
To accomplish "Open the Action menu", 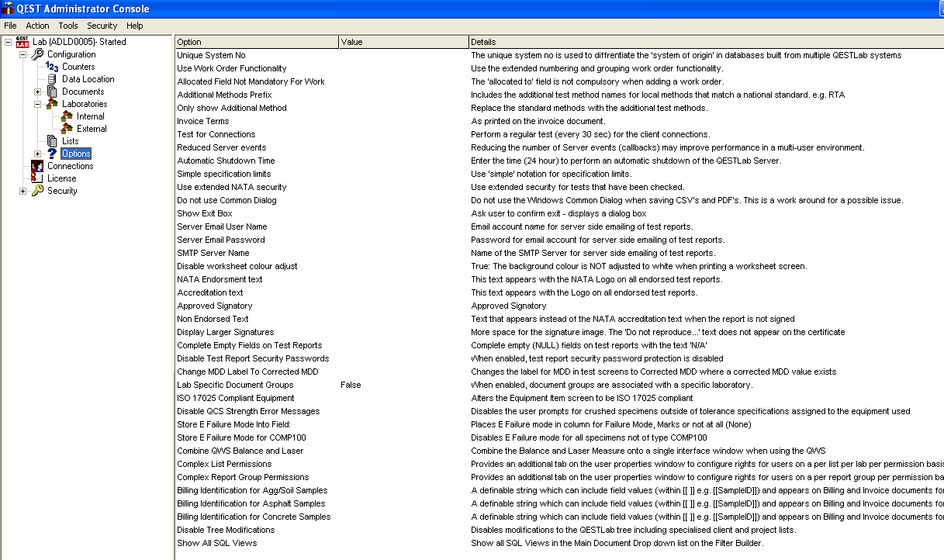I will [37, 26].
